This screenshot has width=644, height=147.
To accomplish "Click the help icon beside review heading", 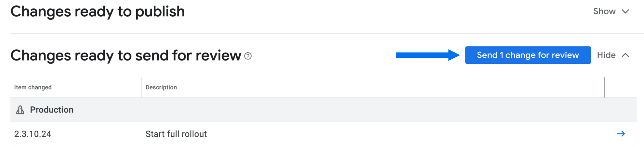I will coord(248,56).
